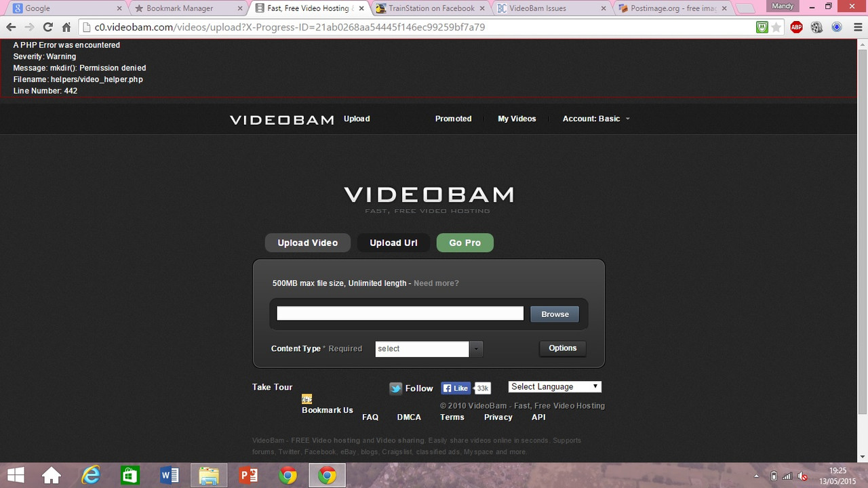The image size is (868, 488).
Task: Open File Explorer from the taskbar
Action: point(209,476)
